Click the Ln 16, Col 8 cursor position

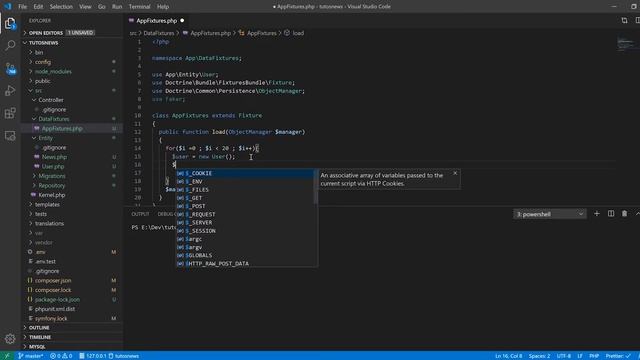click(x=508, y=356)
